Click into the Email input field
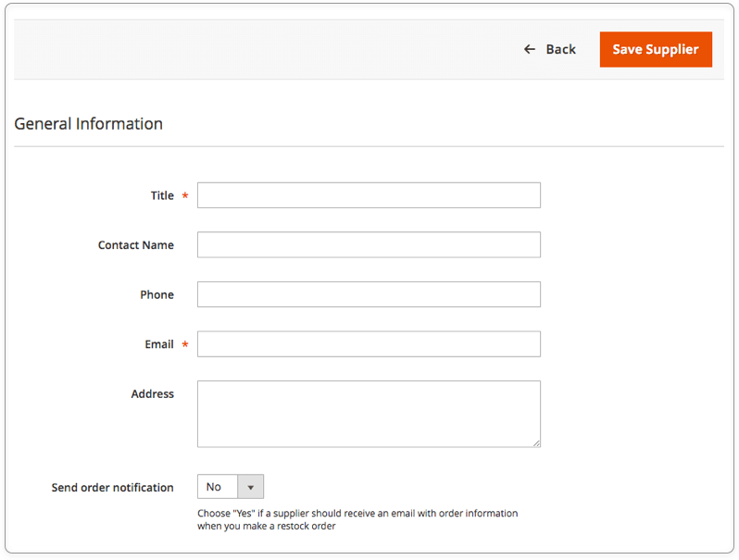This screenshot has height=560, width=739. (369, 343)
